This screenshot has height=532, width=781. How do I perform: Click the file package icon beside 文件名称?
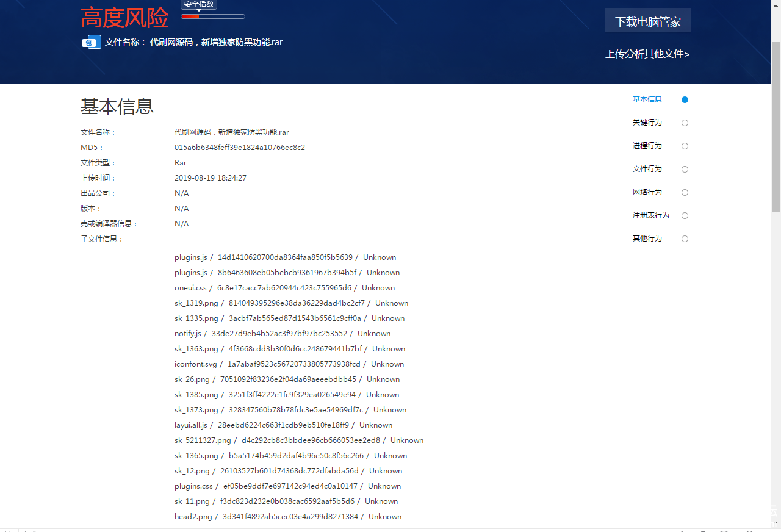click(x=92, y=42)
